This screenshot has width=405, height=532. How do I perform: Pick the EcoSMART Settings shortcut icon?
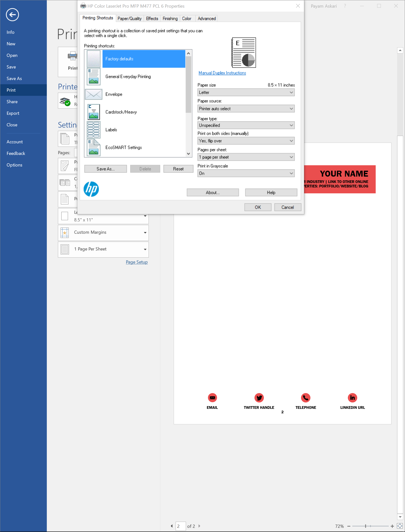(94, 148)
